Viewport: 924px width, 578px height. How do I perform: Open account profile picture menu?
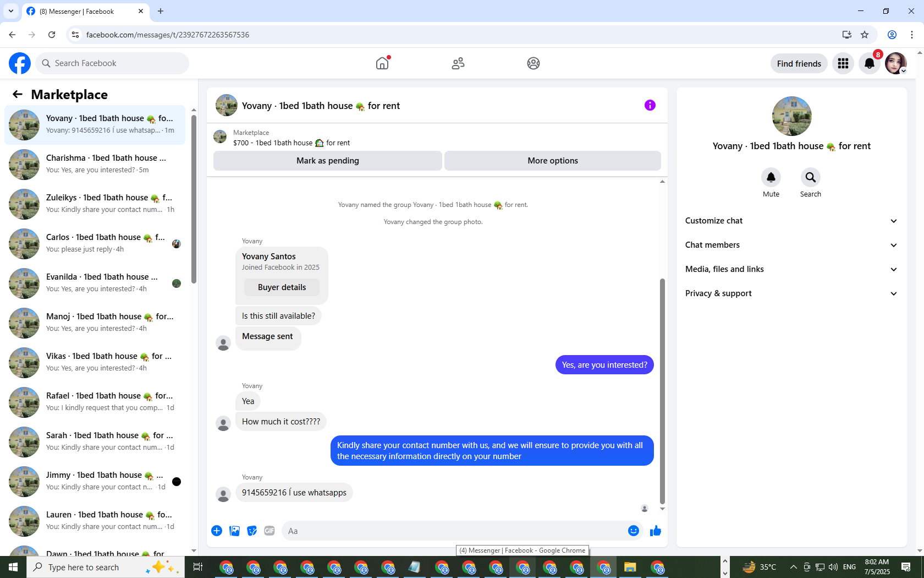click(x=896, y=63)
